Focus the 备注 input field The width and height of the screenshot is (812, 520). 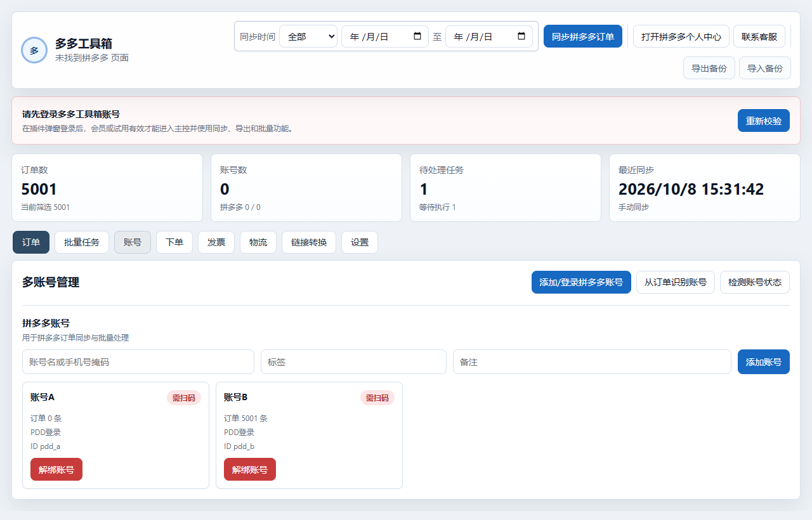[x=592, y=362]
